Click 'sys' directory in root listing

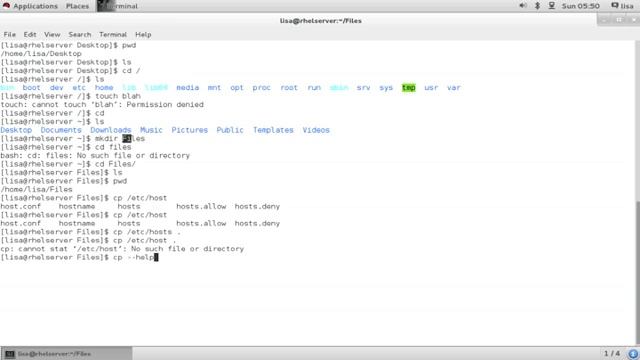coord(386,88)
